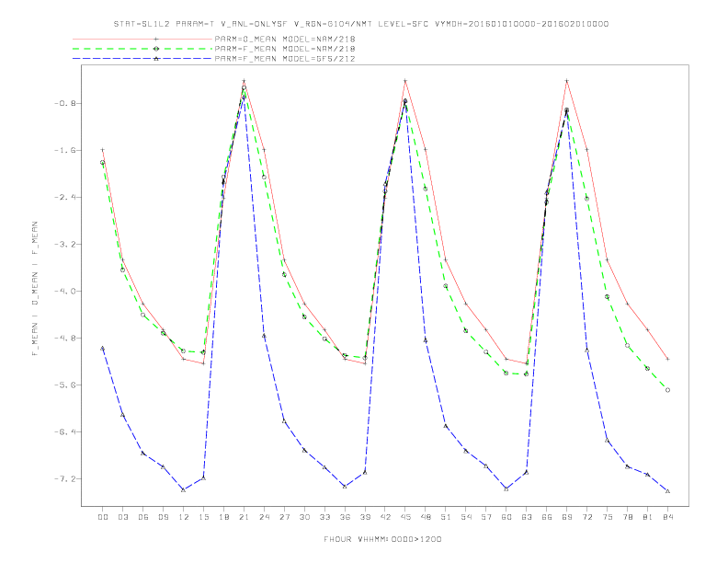
Task: Click x-axis tick label 78
Action: [x=628, y=517]
